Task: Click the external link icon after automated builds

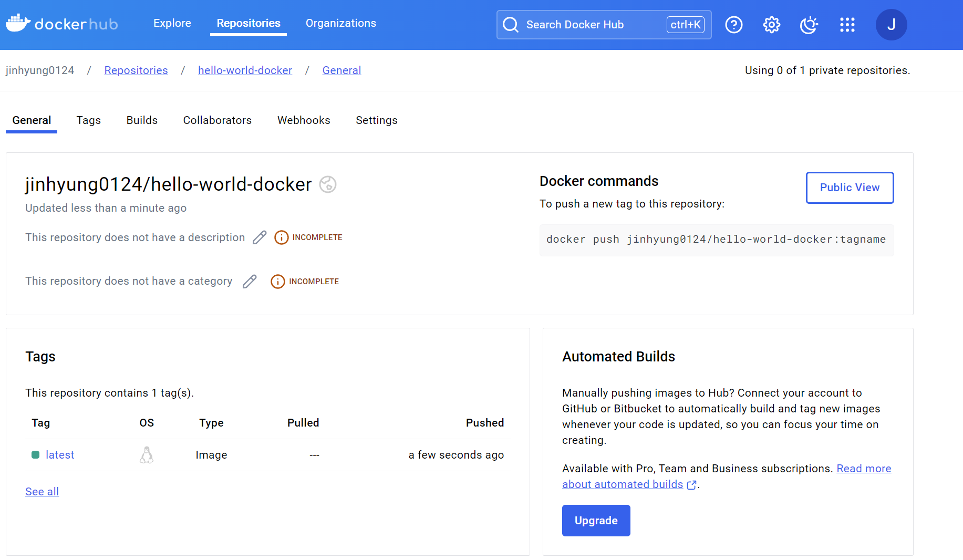Action: tap(692, 485)
